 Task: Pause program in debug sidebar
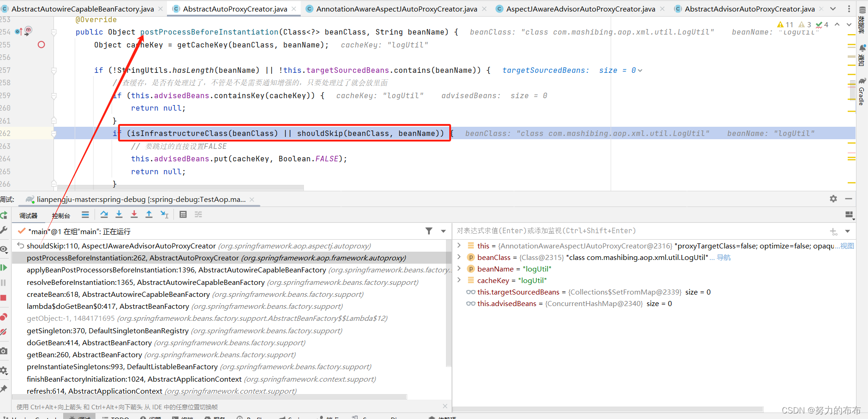coord(3,283)
